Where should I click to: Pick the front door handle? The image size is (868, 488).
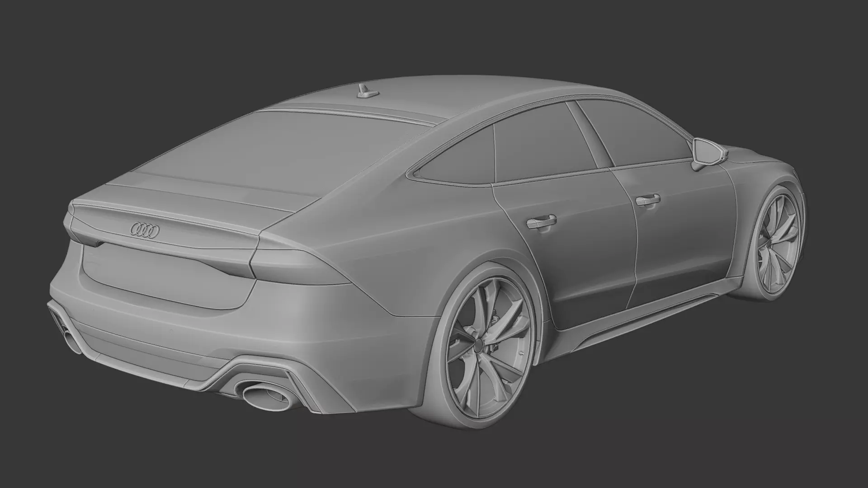tap(647, 200)
